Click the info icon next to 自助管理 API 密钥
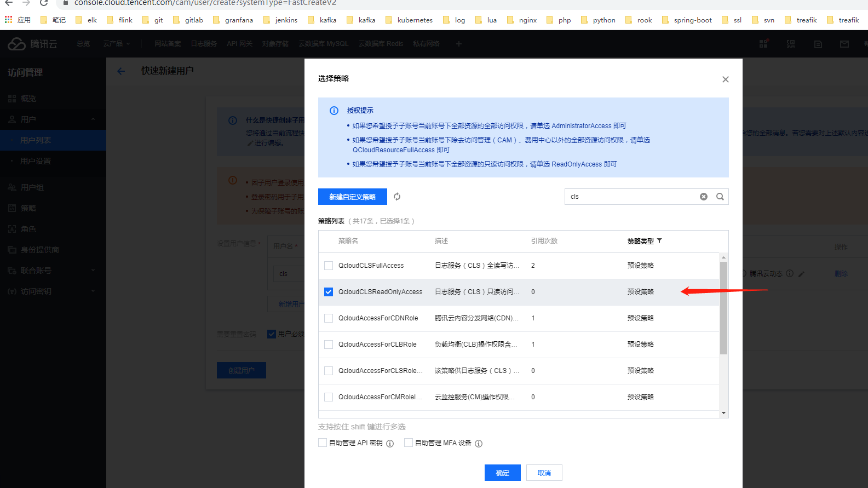Screen dimensions: 868x488 coord(390,444)
